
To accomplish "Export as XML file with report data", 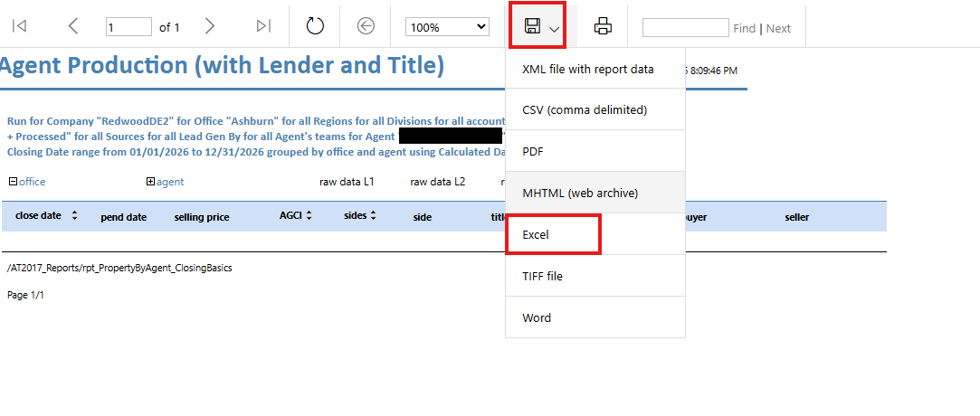I will (x=595, y=69).
